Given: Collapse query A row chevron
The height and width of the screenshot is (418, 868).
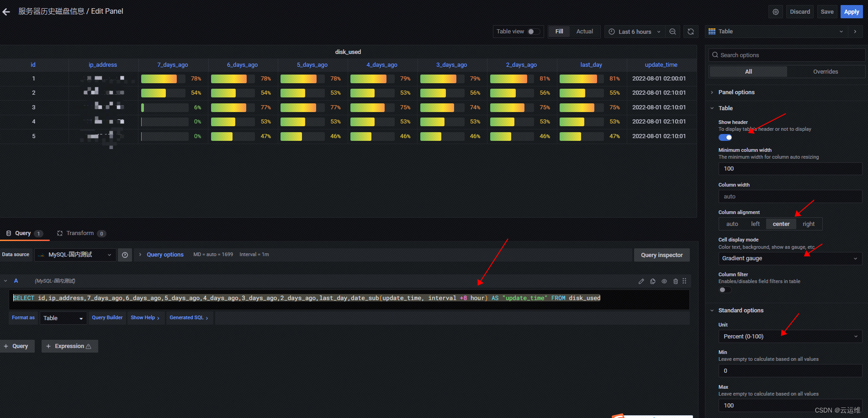Looking at the screenshot, I should point(5,281).
